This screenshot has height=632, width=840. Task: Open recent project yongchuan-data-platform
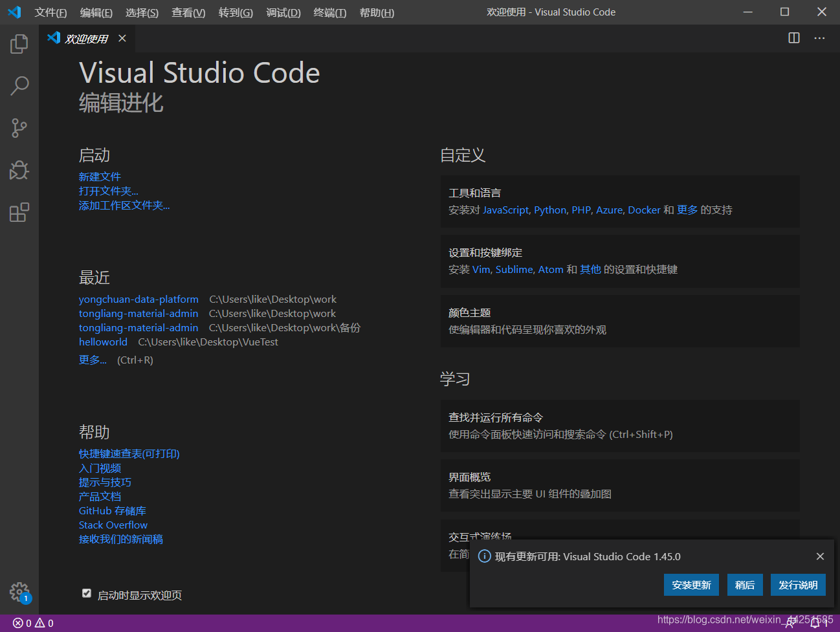point(138,299)
